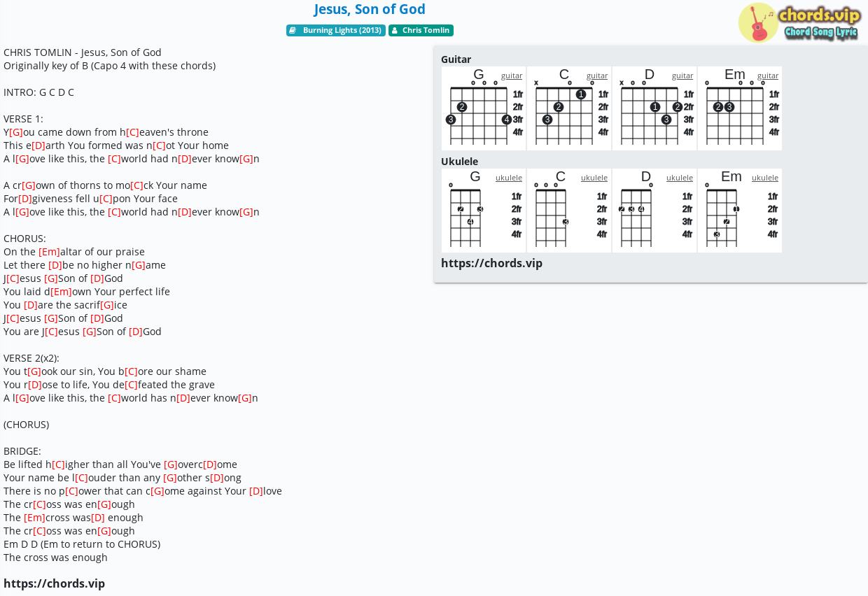Click the 'Em D D (Em to return to CHORUS)' line
Image resolution: width=868 pixels, height=596 pixels.
tap(82, 544)
